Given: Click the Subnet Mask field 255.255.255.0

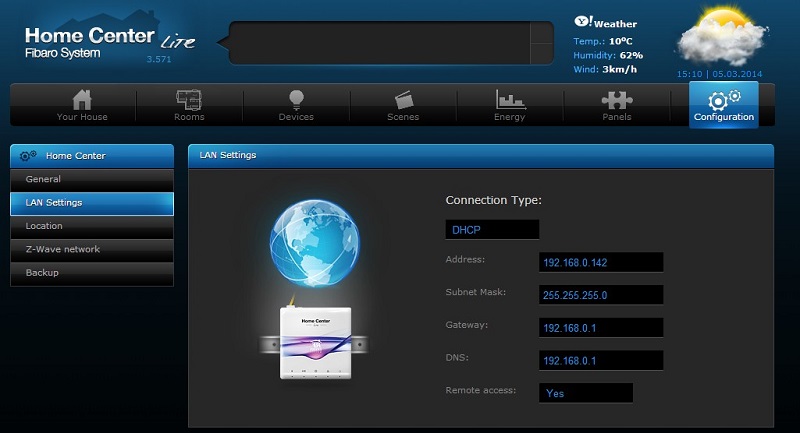Looking at the screenshot, I should coord(601,295).
